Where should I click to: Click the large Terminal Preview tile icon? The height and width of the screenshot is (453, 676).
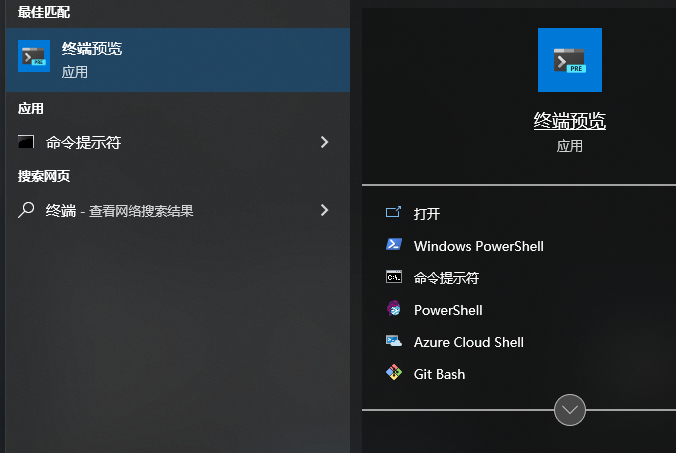[x=570, y=60]
